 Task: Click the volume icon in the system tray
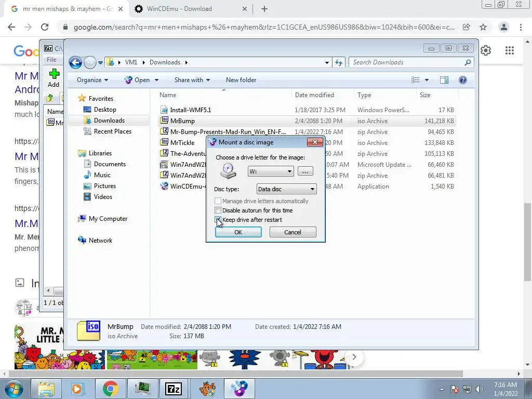point(480,389)
